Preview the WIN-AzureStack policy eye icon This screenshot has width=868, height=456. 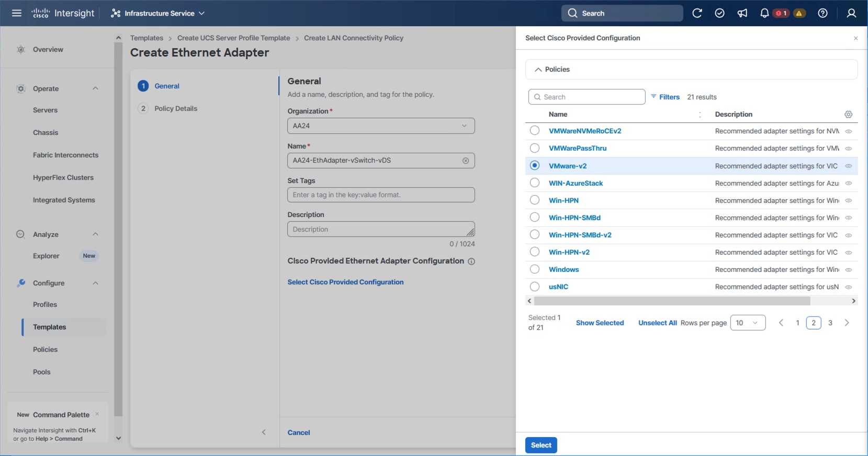[x=849, y=183]
